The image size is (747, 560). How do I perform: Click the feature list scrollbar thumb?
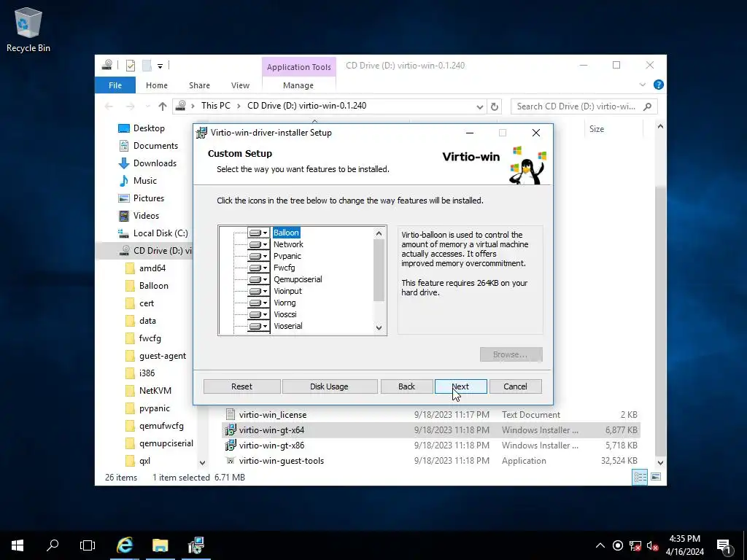[379, 270]
